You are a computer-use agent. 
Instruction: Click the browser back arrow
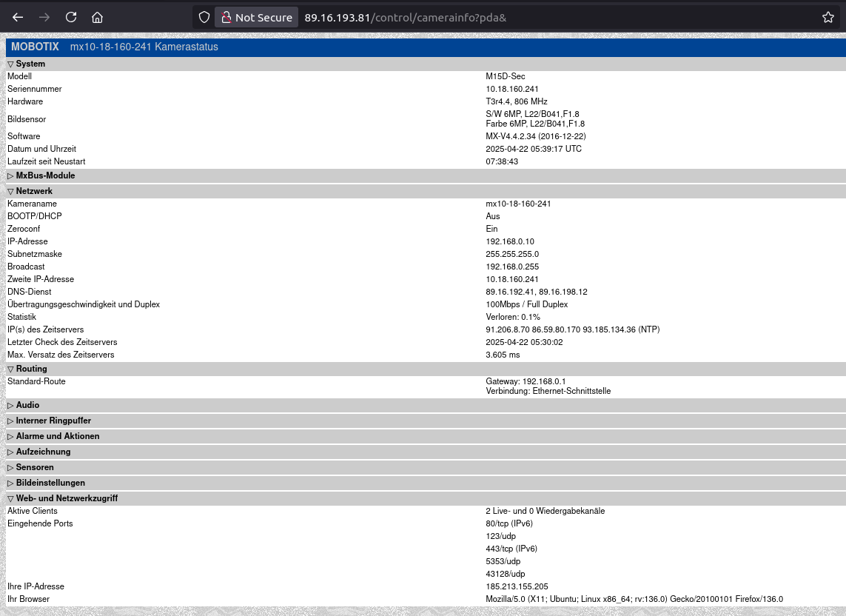tap(19, 17)
